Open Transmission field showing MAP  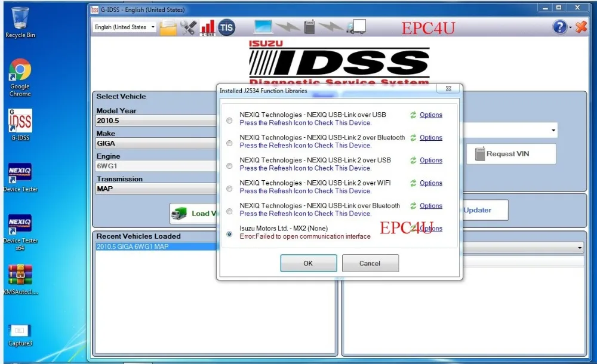pyautogui.click(x=156, y=189)
